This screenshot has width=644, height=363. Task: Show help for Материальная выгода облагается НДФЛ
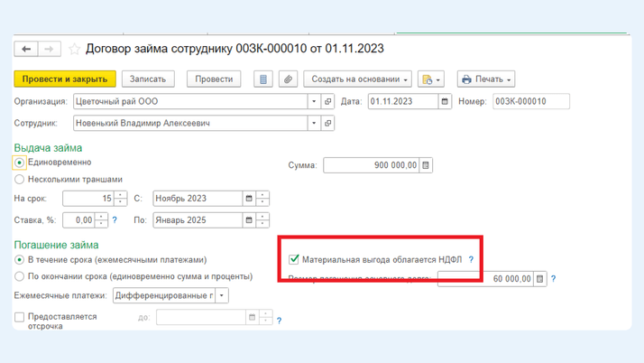tap(471, 259)
